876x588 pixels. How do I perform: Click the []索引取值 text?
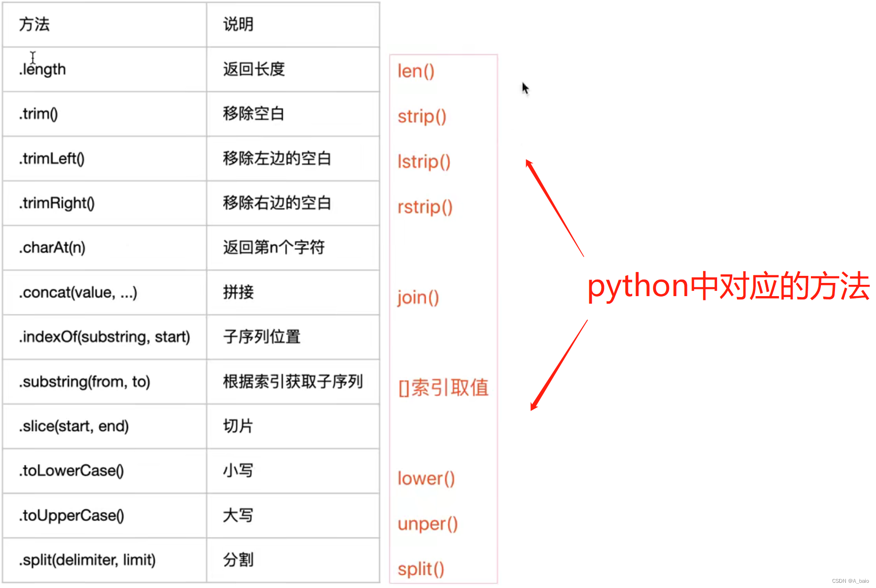(x=443, y=388)
